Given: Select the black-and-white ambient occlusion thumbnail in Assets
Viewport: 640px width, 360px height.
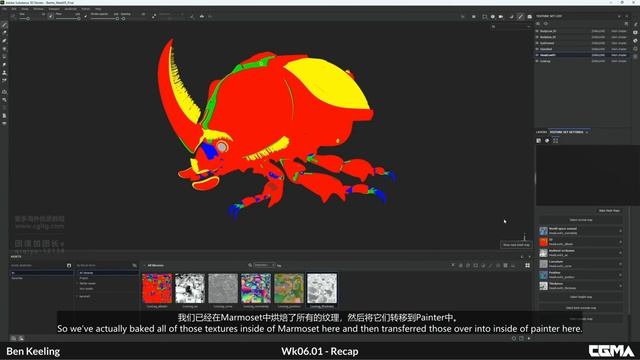Looking at the screenshot, I should (x=190, y=288).
